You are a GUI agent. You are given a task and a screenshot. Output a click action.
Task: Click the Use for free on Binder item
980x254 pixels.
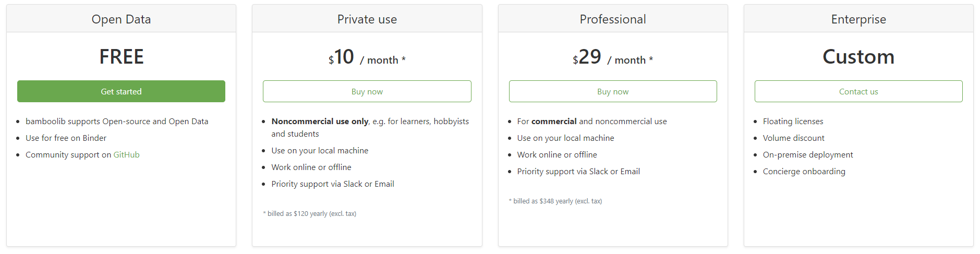pyautogui.click(x=66, y=138)
